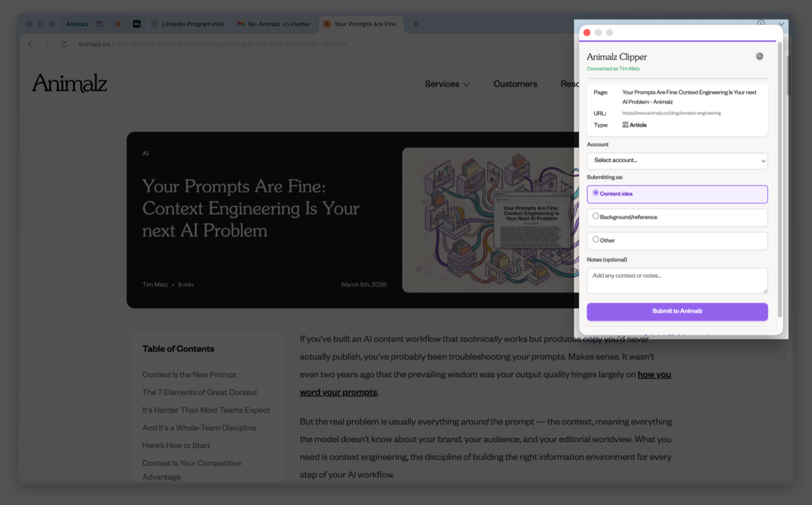
Task: Jump to Here's How to Start
Action: point(176,445)
